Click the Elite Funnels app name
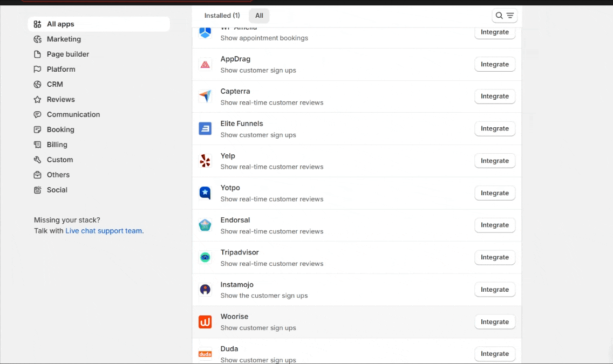Image resolution: width=613 pixels, height=364 pixels. click(242, 123)
